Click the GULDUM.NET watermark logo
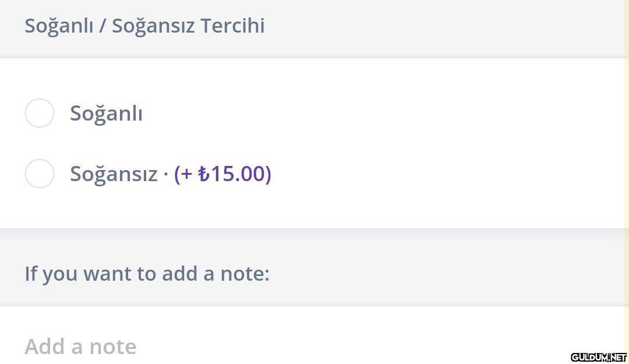Image resolution: width=629 pixels, height=364 pixels. (x=599, y=357)
